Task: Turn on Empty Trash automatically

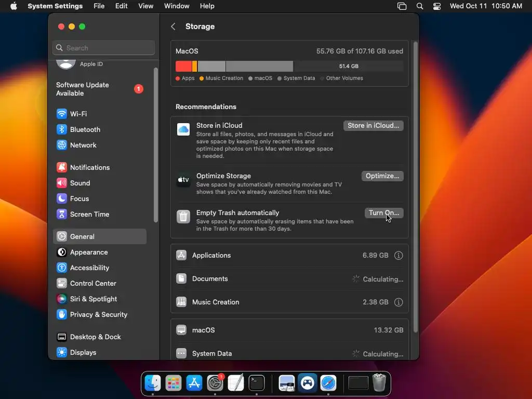Action: tap(384, 213)
